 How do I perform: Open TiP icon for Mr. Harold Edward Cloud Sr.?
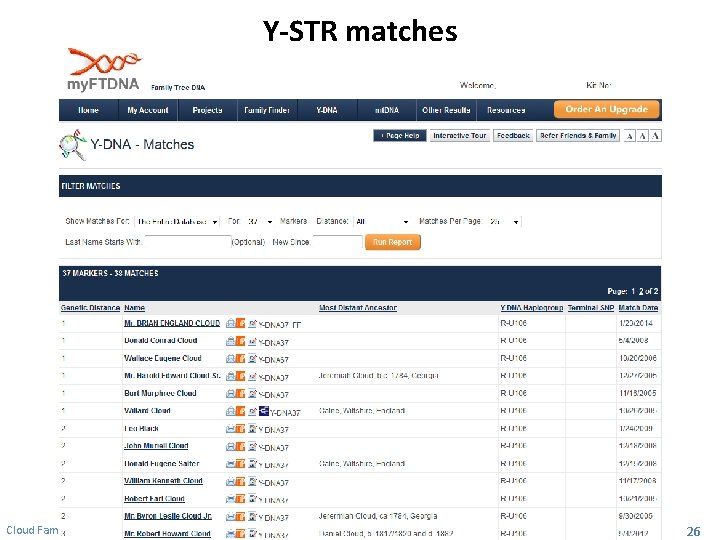[x=240, y=376]
